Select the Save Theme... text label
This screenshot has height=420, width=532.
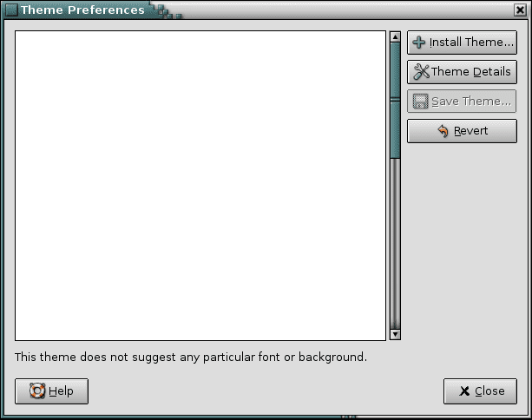click(x=471, y=102)
